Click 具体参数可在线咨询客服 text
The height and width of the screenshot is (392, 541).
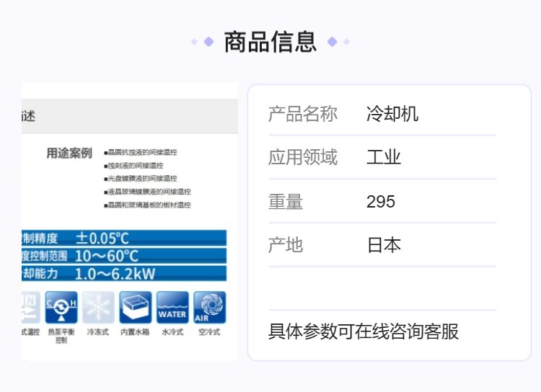click(364, 331)
